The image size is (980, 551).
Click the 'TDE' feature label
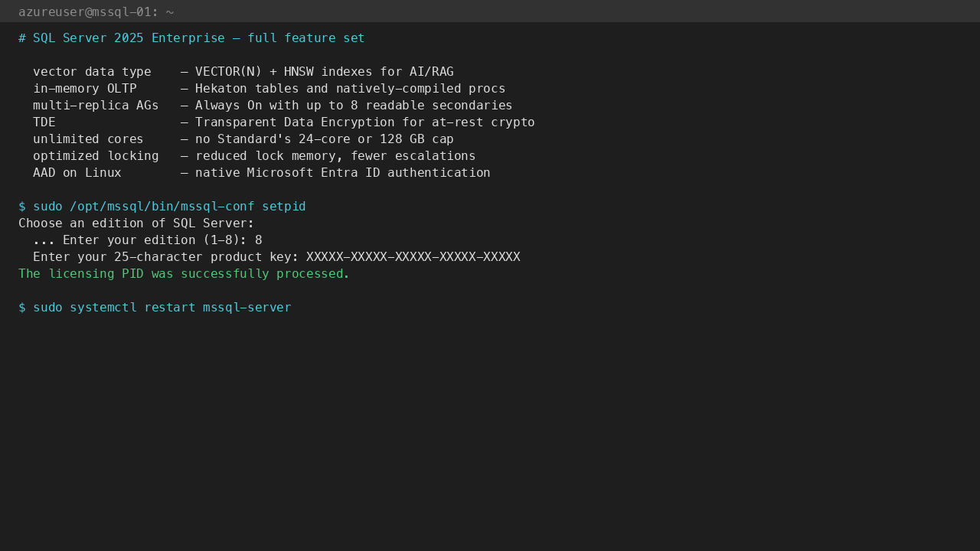point(44,122)
